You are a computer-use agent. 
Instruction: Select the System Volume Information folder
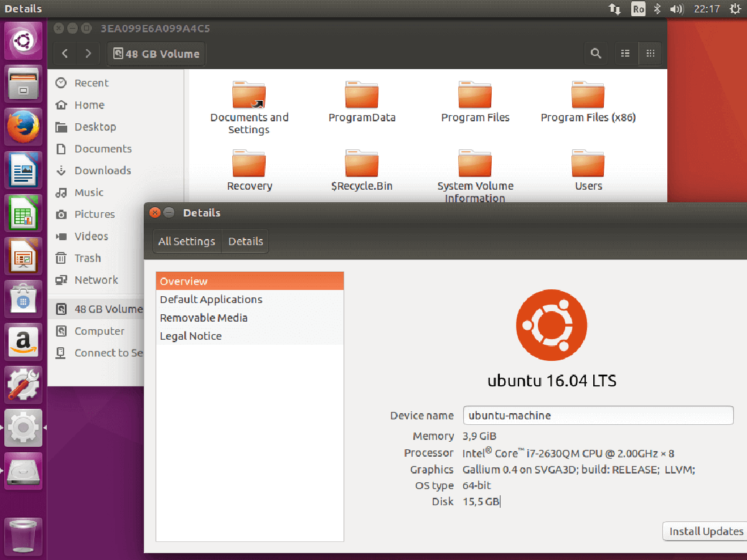[475, 175]
